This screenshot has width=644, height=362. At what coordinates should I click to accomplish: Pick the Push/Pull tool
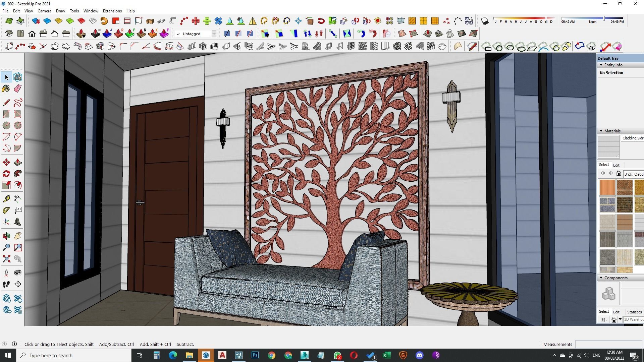pyautogui.click(x=18, y=163)
